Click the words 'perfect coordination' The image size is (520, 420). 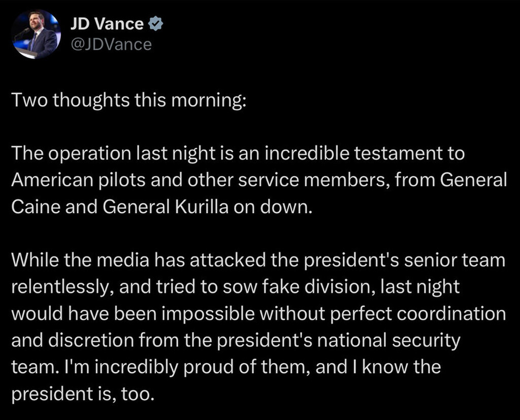(409, 314)
